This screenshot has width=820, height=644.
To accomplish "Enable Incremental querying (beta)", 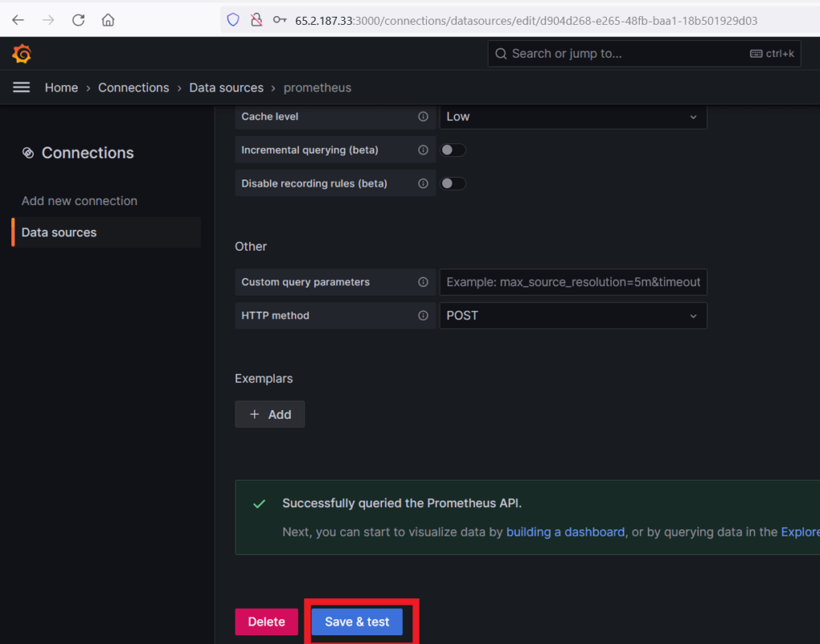I will coord(452,150).
